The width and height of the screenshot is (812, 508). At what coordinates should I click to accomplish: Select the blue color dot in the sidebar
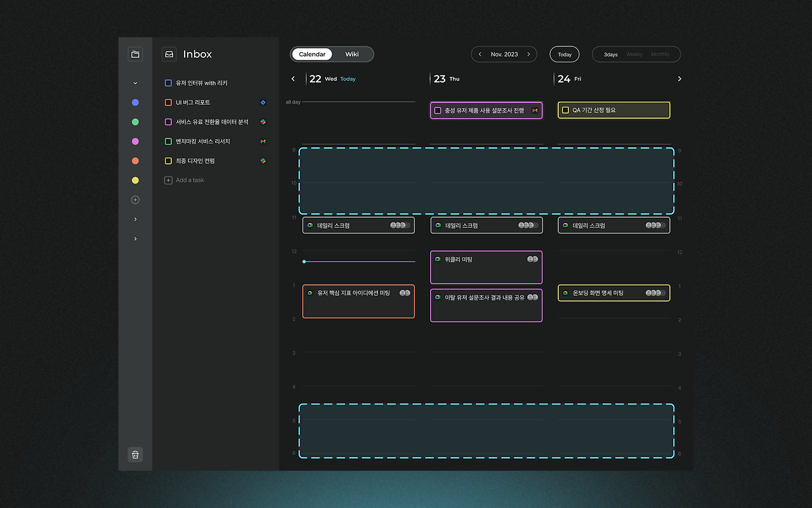coord(135,102)
